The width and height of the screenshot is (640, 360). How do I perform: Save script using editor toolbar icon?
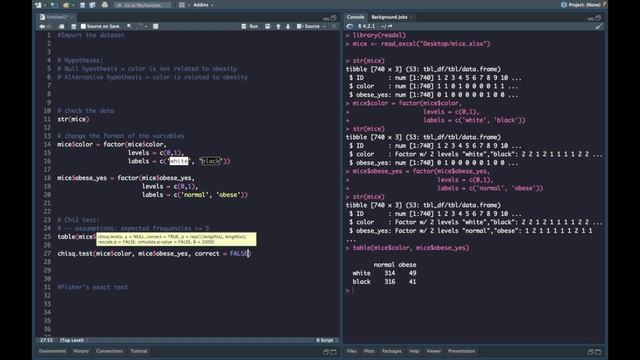(x=73, y=26)
